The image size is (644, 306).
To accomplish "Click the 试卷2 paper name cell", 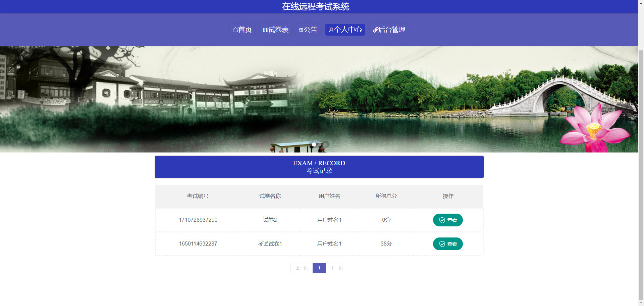I will pyautogui.click(x=270, y=220).
